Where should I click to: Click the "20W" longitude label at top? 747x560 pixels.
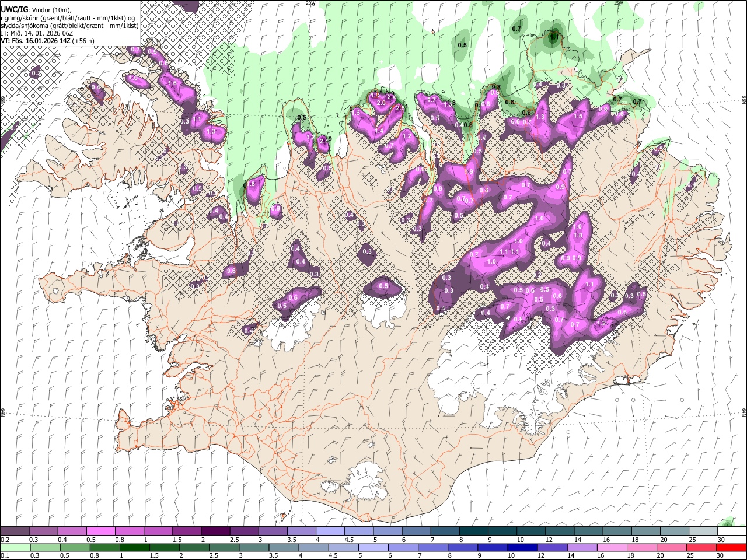(x=311, y=3)
